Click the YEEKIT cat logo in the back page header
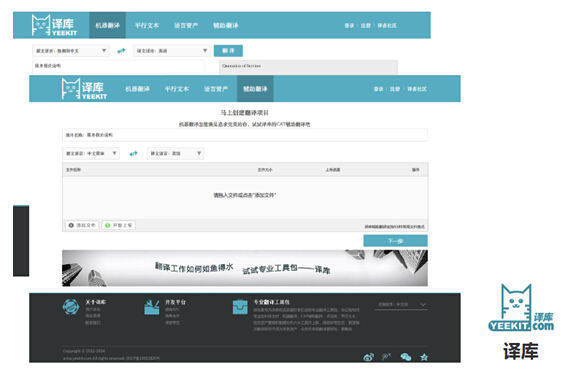 click(x=54, y=25)
